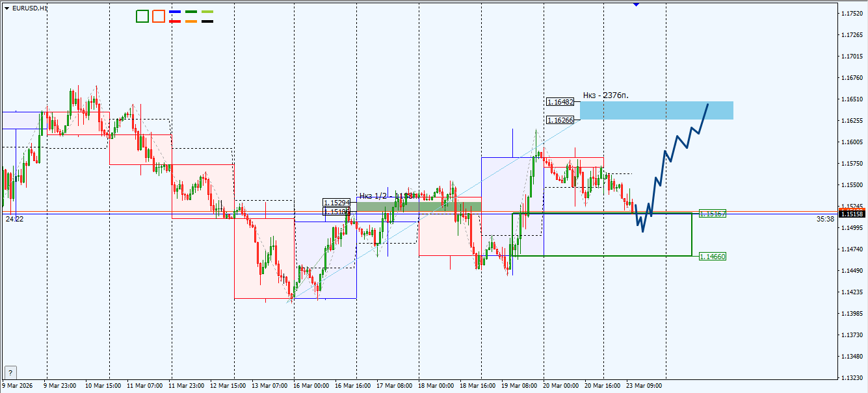Select the orange line swatch
The height and width of the screenshot is (393, 868).
click(191, 21)
